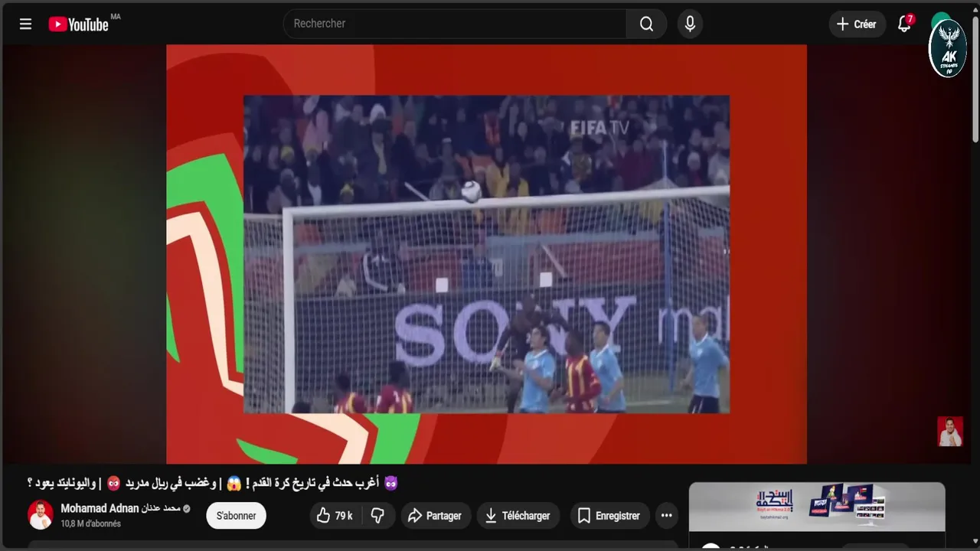
Task: Click the 10,8 M d'abonnés text
Action: coord(90,524)
